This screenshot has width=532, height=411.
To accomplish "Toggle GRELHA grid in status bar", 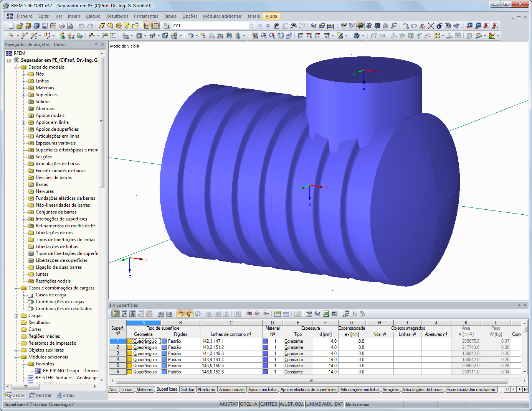I will 249,404.
